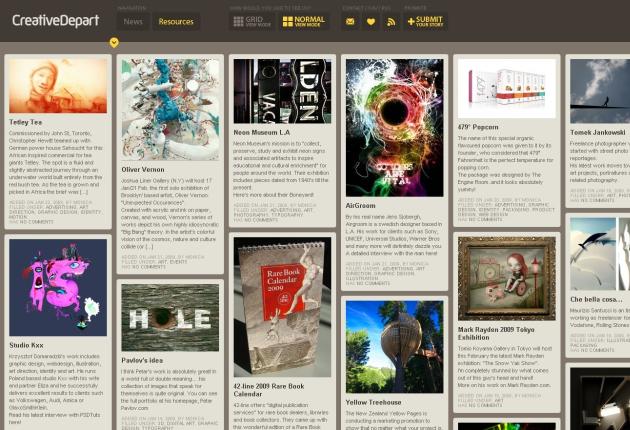Open the RSS feed icon

pos(391,22)
